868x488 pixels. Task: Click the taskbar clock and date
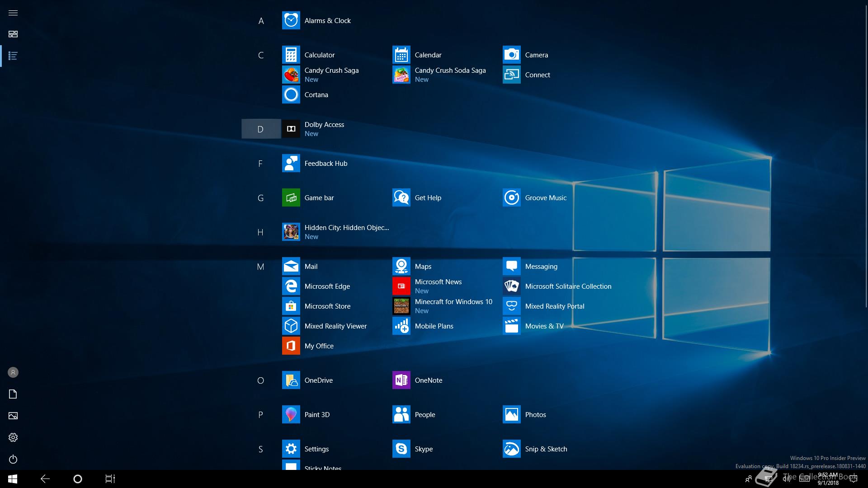828,479
